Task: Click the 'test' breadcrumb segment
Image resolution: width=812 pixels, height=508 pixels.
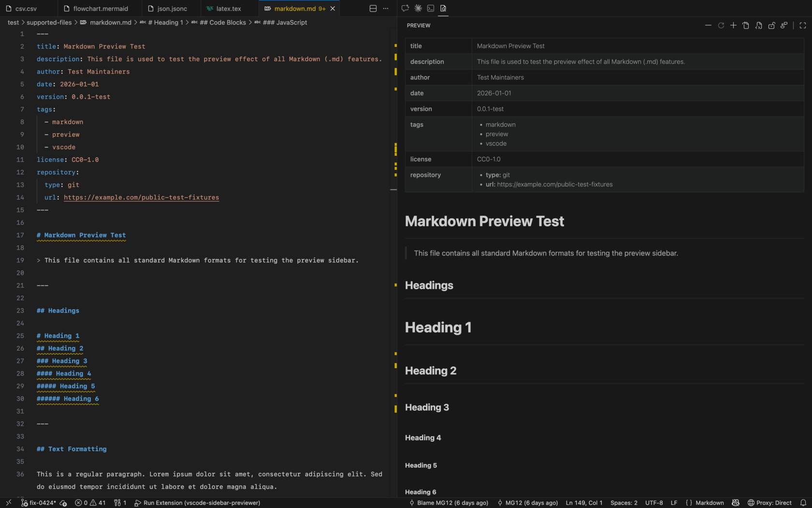Action: coord(13,22)
